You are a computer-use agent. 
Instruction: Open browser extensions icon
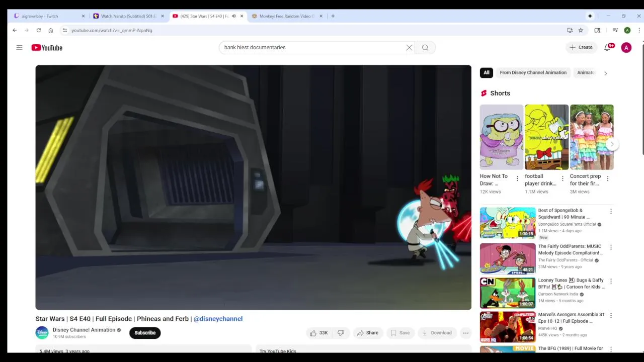click(x=597, y=30)
